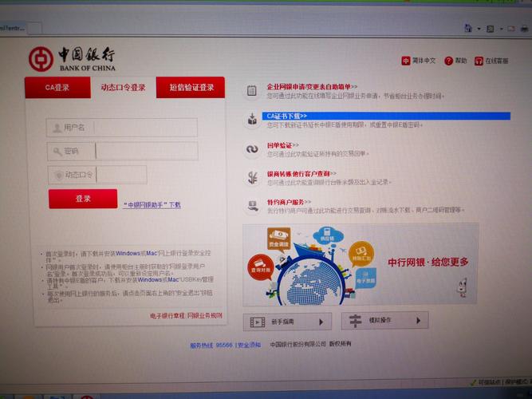This screenshot has height=399, width=532.
Task: Open the 安全须知 link
Action: [250, 345]
